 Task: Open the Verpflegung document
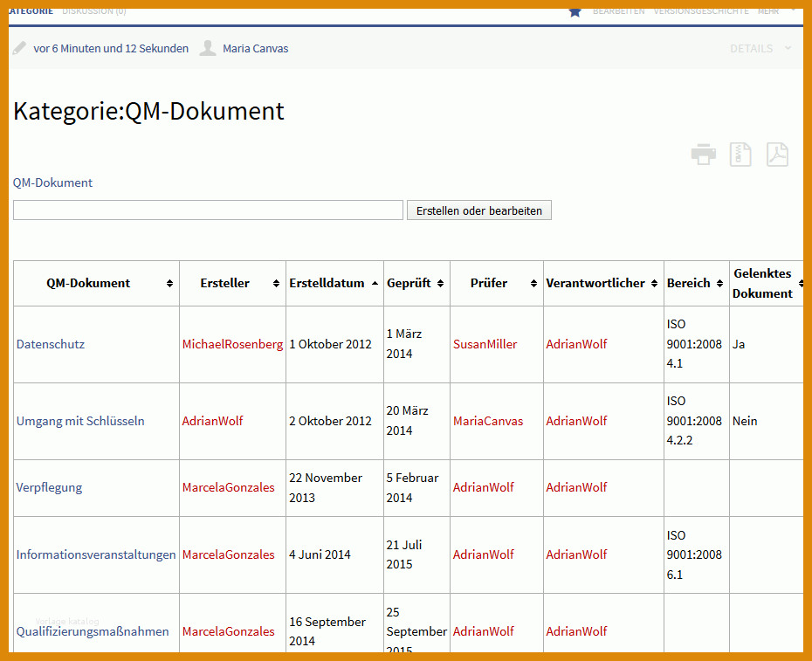49,488
